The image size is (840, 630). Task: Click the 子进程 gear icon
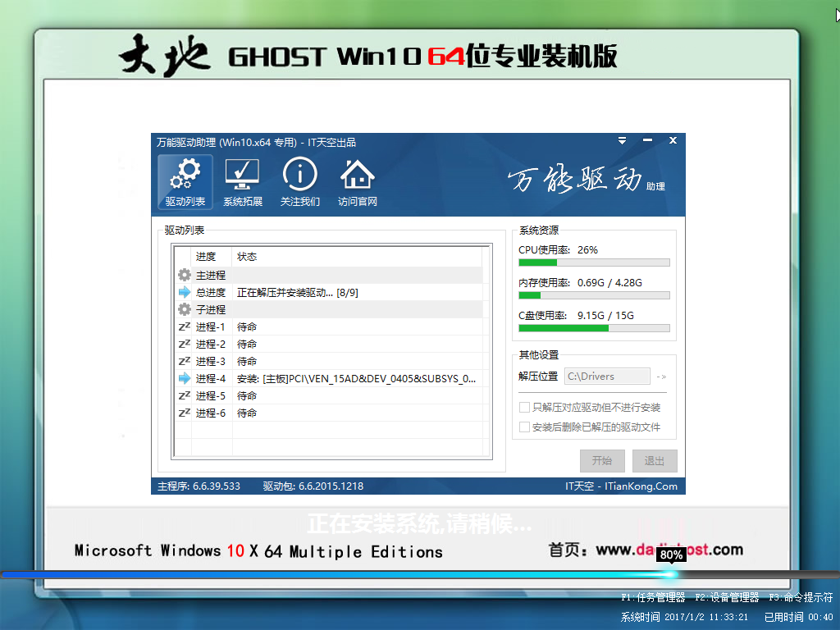point(184,310)
